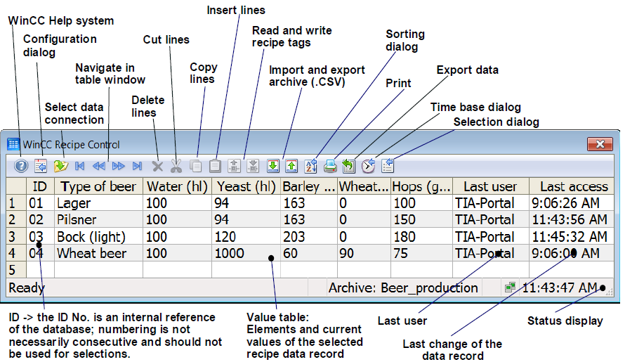This screenshot has height=362, width=644.
Task: Click the Type of beer column header
Action: tap(98, 186)
